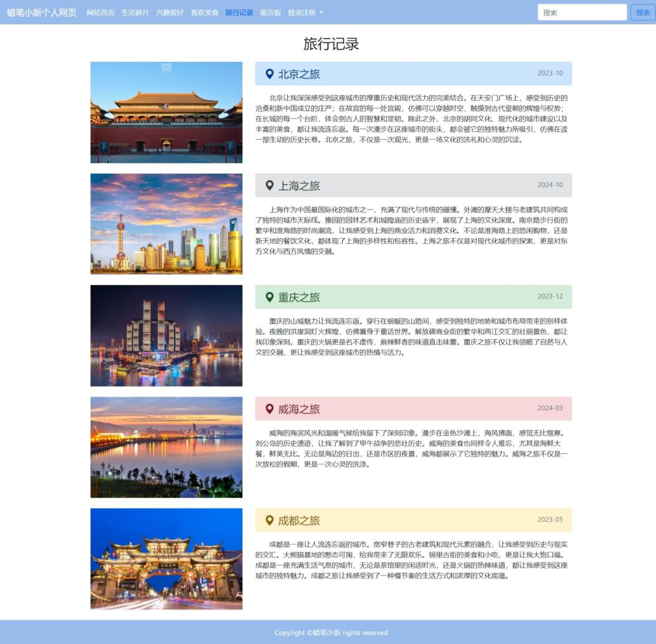The width and height of the screenshot is (656, 644).
Task: Click the green location pin beside 重庆之旅
Action: [269, 297]
